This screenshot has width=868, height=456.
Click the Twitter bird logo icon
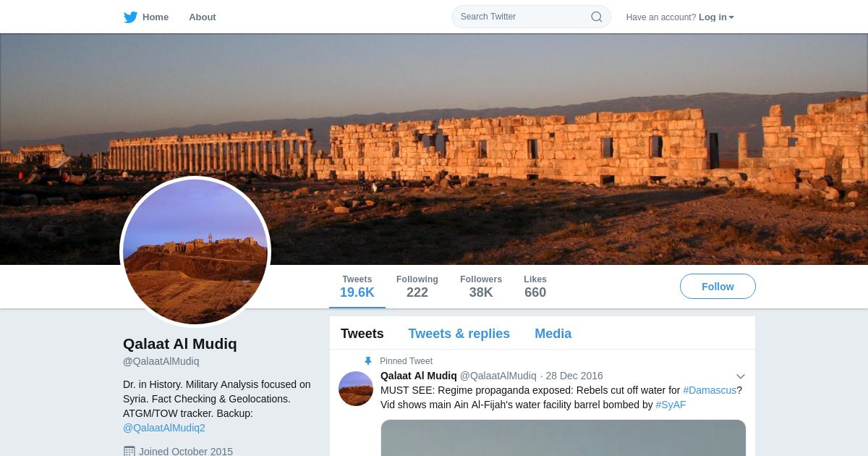[130, 17]
